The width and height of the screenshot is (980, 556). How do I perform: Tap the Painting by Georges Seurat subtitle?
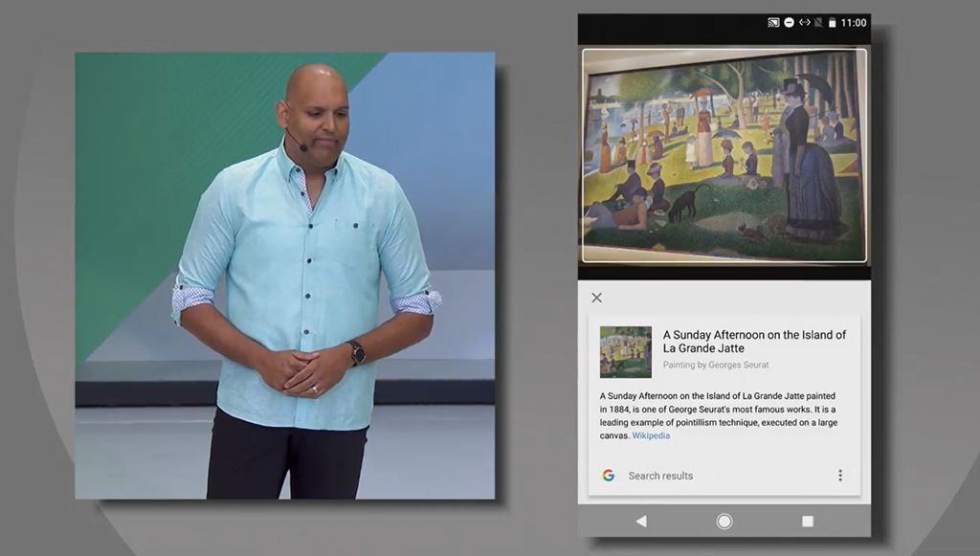coord(716,365)
